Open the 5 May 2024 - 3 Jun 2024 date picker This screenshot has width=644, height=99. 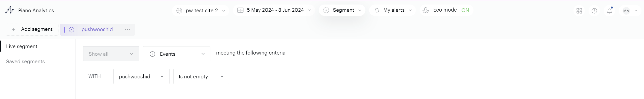274,10
